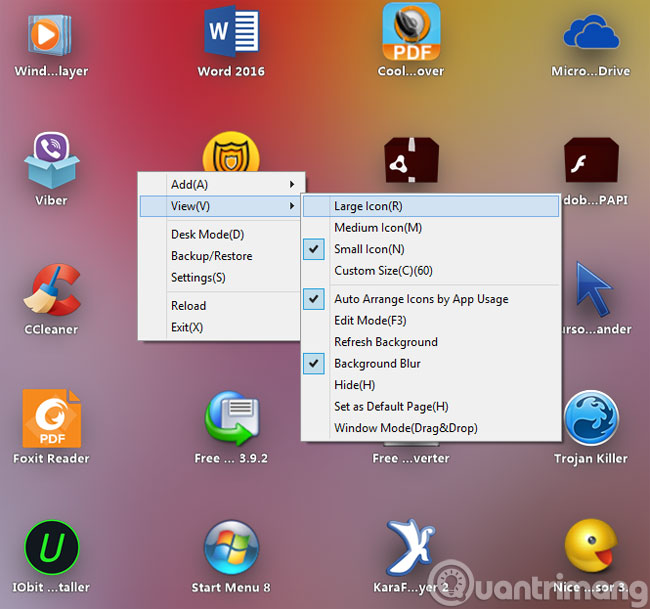Viewport: 650px width, 609px height.
Task: Click the 'Trojan Killer' label text
Action: click(x=591, y=459)
